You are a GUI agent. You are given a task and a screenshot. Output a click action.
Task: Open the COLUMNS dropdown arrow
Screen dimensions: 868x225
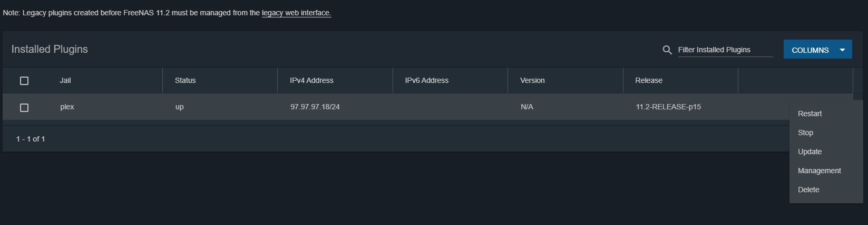point(842,50)
